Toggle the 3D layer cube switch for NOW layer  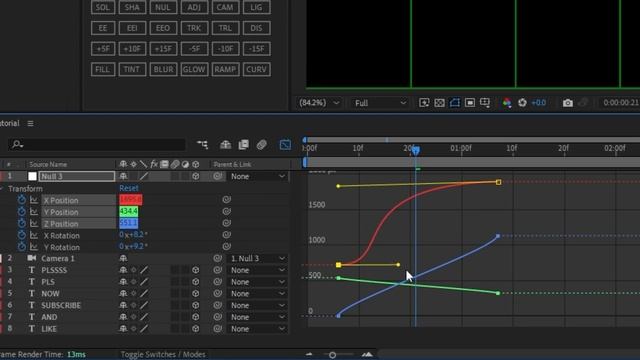(196, 293)
